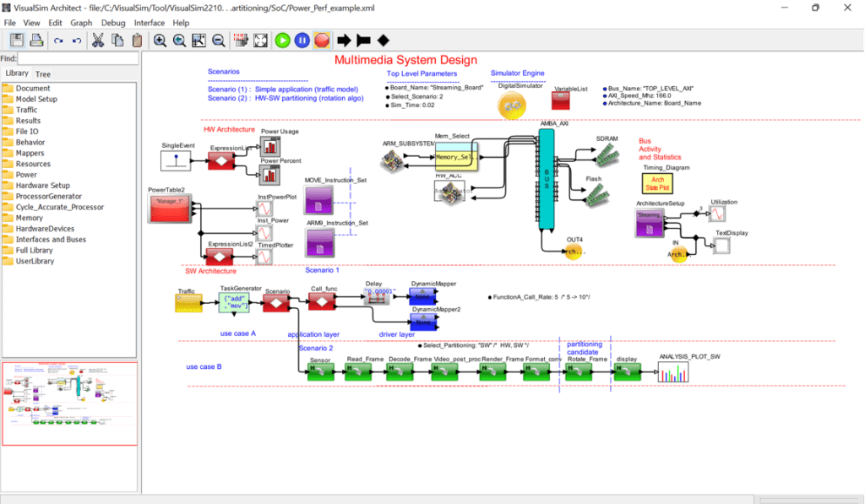The image size is (865, 504).
Task: Pause the simulation with blue pause button
Action: [302, 40]
